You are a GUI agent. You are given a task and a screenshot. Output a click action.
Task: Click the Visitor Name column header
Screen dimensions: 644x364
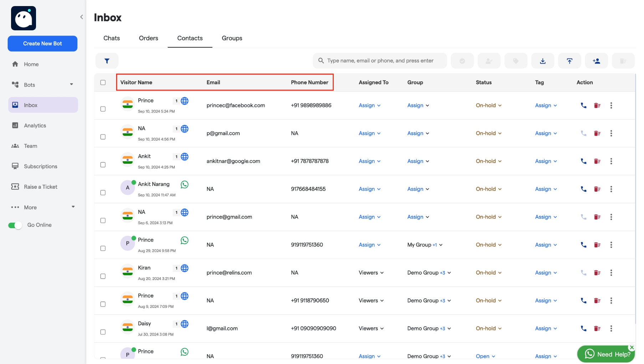(x=136, y=82)
